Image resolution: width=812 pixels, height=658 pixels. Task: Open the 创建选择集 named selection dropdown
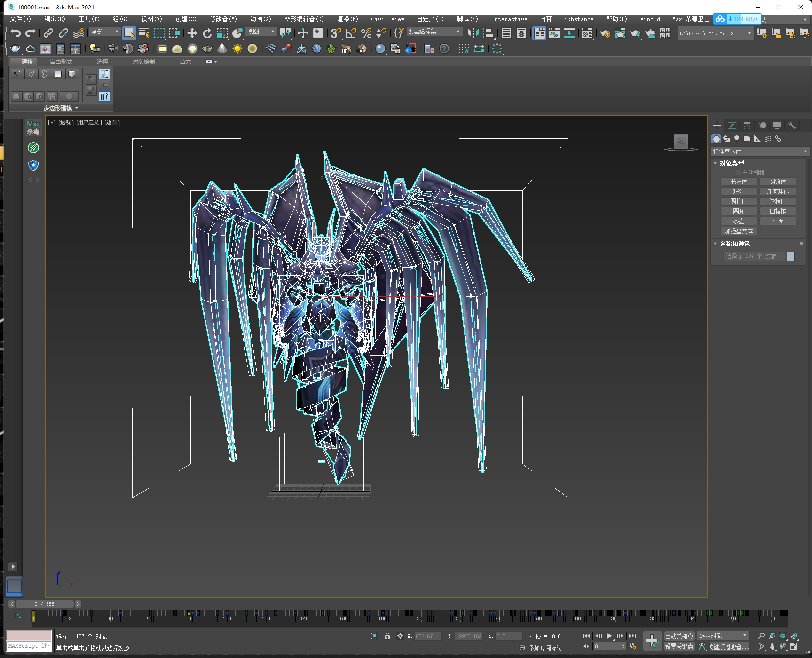pyautogui.click(x=434, y=31)
